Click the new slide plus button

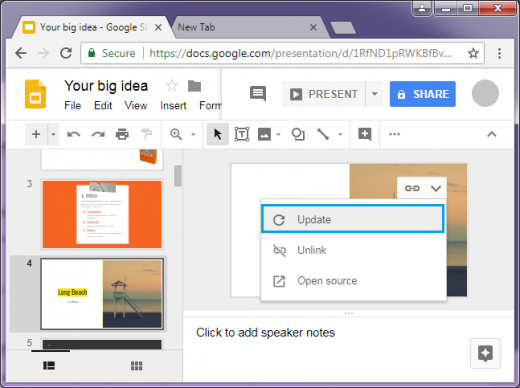coord(36,134)
